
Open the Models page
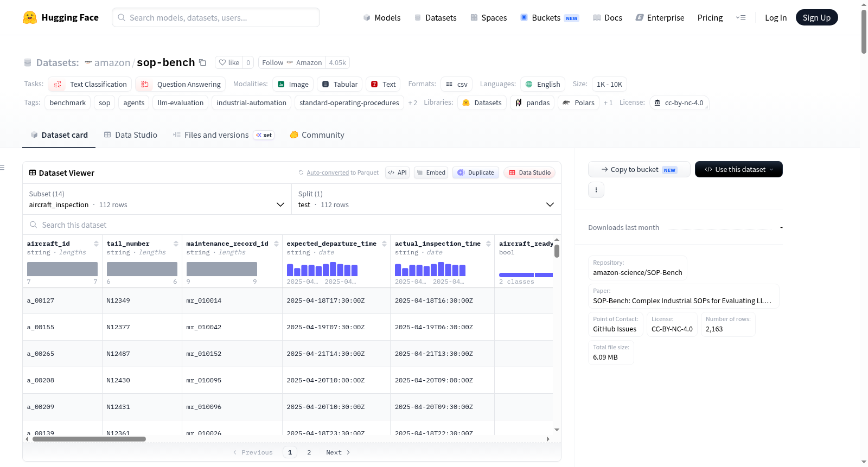[x=382, y=17]
